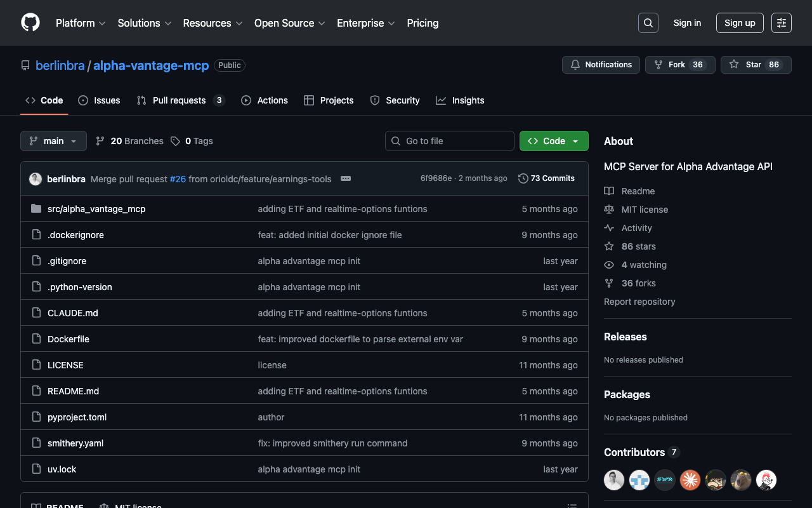The width and height of the screenshot is (812, 508).
Task: Click the Go to file search field
Action: click(x=450, y=141)
